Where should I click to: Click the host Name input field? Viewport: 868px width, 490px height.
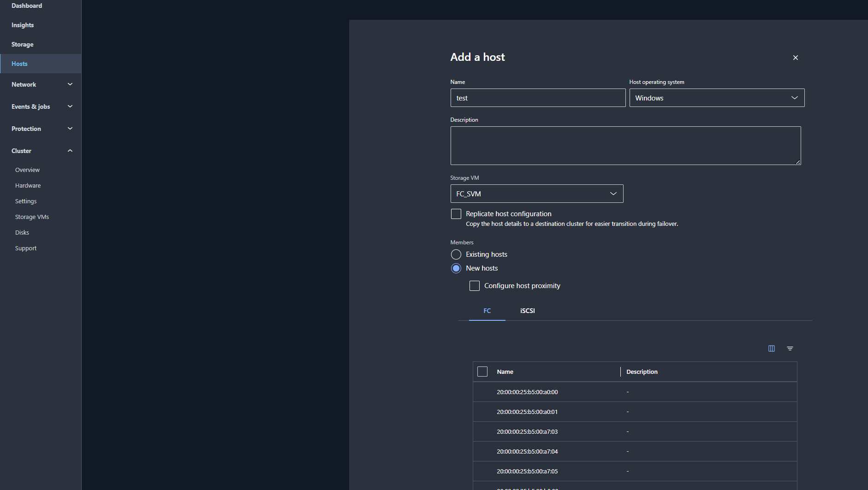click(x=538, y=98)
